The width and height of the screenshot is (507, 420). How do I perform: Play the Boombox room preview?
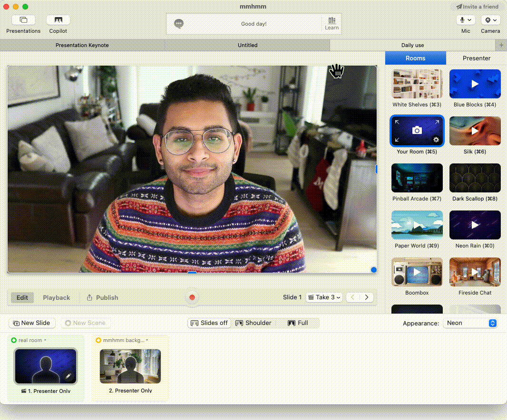pos(417,272)
